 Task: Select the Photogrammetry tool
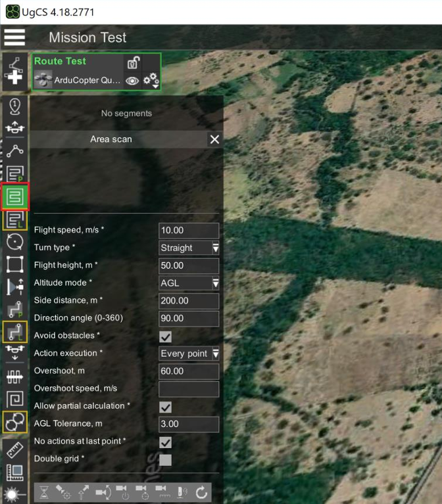coord(14,173)
